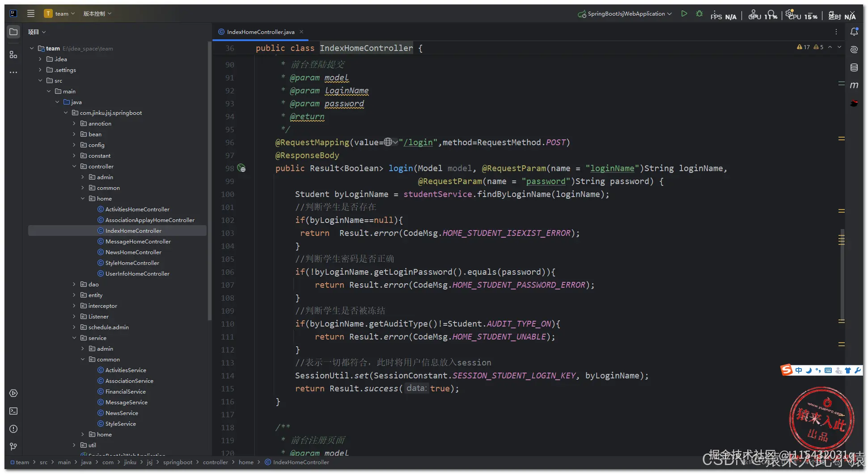Open the Structure tool window
This screenshot has height=474, width=868.
point(13,55)
